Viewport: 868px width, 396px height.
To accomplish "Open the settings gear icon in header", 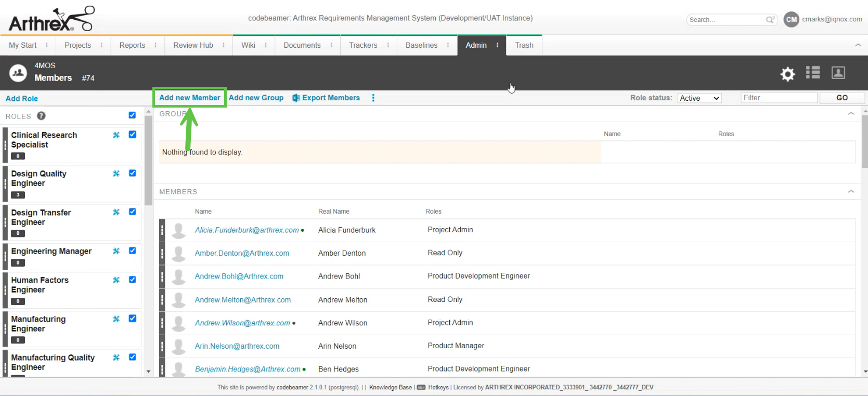I will tap(787, 74).
